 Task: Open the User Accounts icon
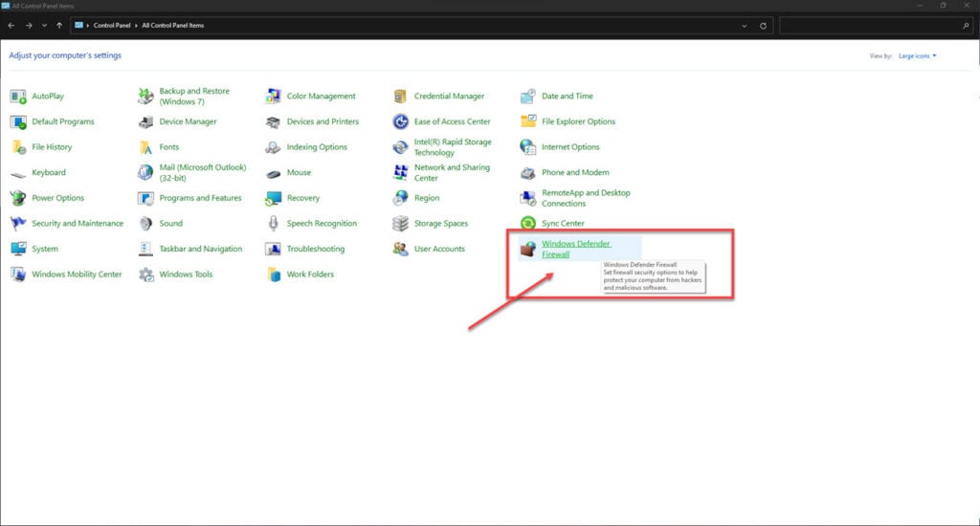pyautogui.click(x=400, y=249)
